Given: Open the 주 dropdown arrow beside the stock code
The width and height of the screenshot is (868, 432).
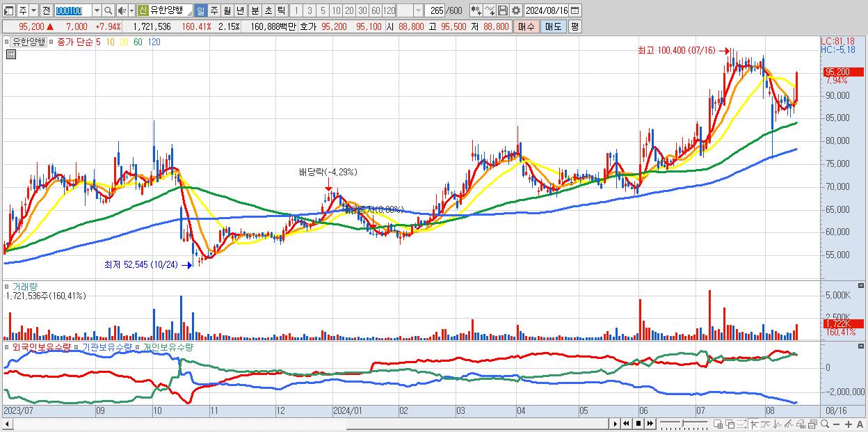Looking at the screenshot, I should 33,10.
